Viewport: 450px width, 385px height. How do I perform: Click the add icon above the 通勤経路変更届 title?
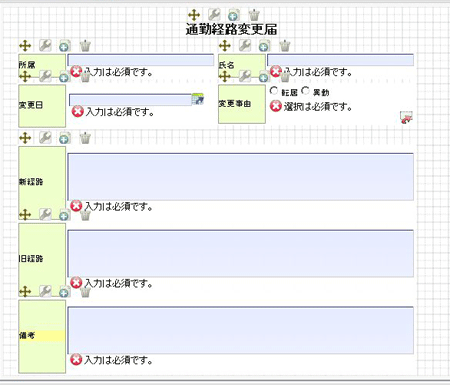pos(234,15)
